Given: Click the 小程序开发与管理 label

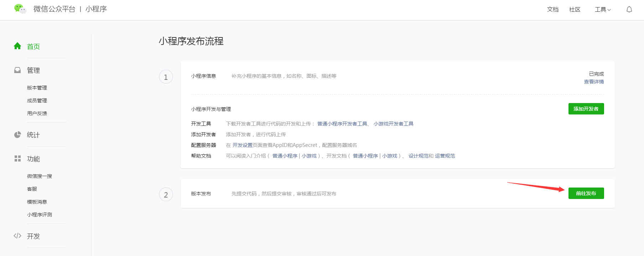Looking at the screenshot, I should pyautogui.click(x=211, y=109).
